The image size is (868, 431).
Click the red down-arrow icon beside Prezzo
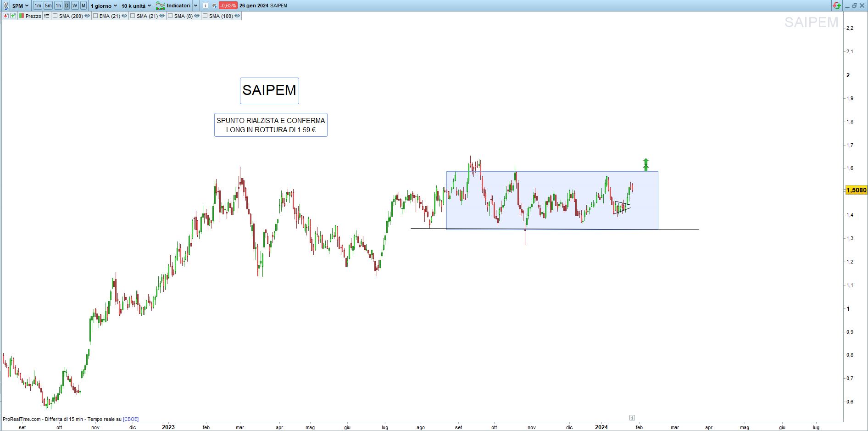[6, 16]
